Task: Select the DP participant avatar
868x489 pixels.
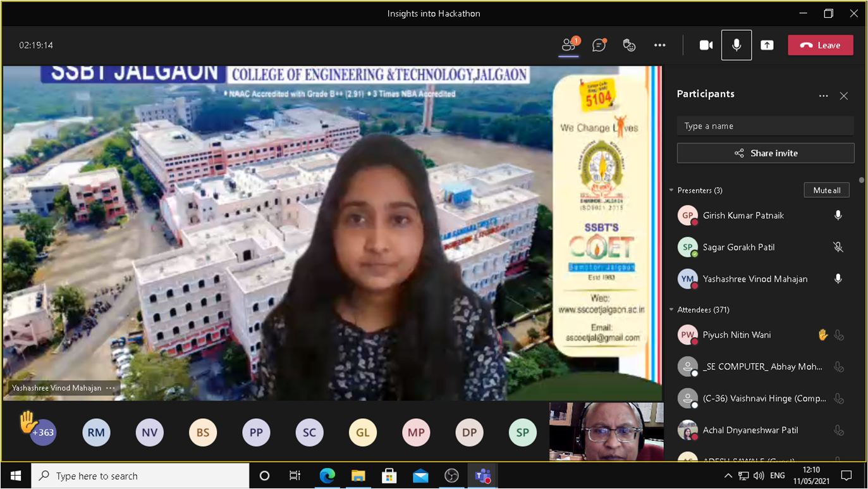Action: tap(469, 433)
